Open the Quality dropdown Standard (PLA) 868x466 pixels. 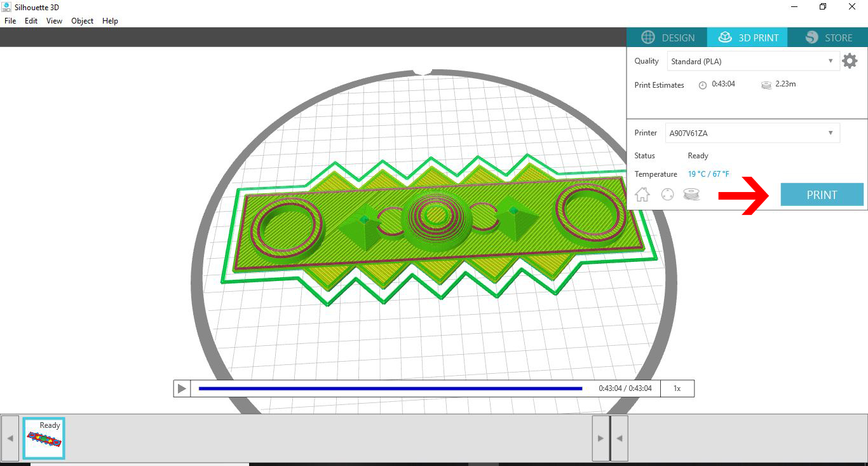coord(753,62)
